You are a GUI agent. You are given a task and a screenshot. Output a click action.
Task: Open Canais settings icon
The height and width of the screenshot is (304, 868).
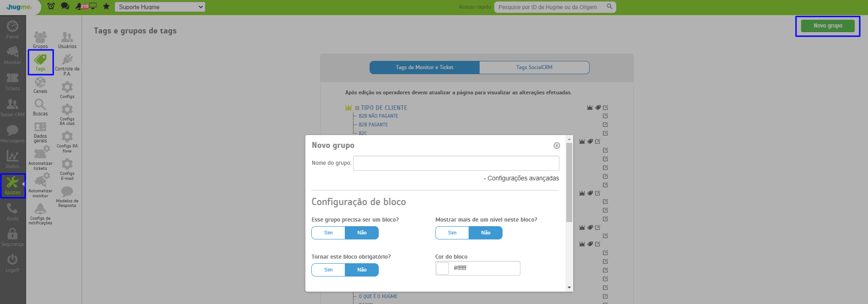(40, 85)
